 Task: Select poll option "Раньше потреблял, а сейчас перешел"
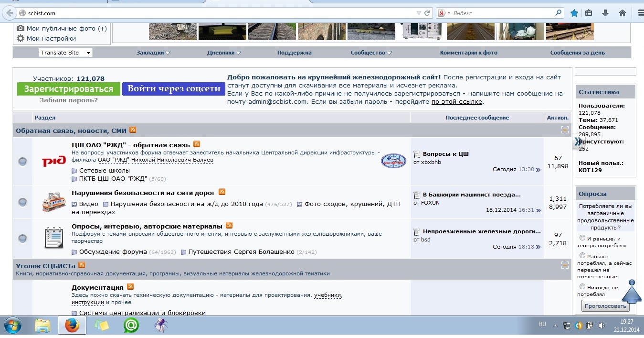582,256
